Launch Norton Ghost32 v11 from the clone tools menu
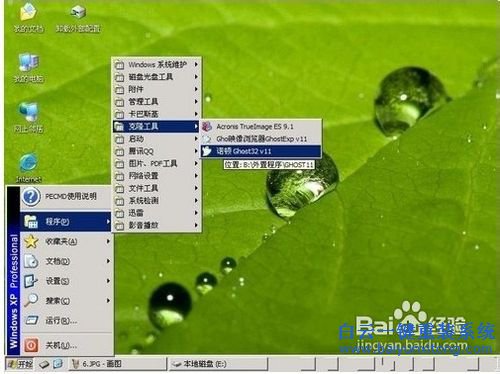Viewport: 500px width, 374px height. pos(260,151)
